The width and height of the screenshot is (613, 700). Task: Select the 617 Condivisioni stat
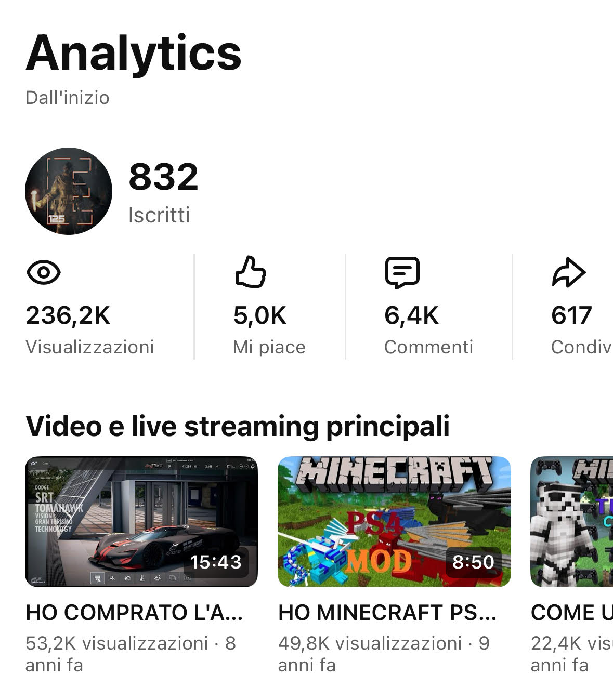(582, 329)
